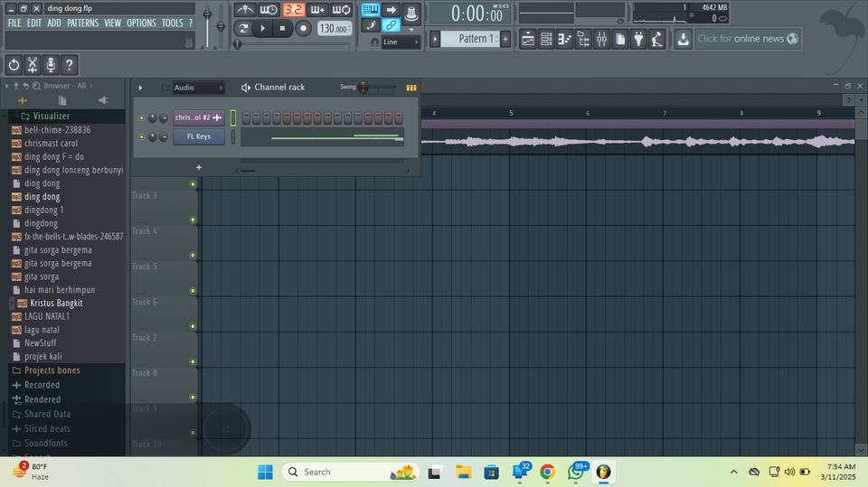Open the Piano roll view
868x487 pixels.
click(564, 39)
